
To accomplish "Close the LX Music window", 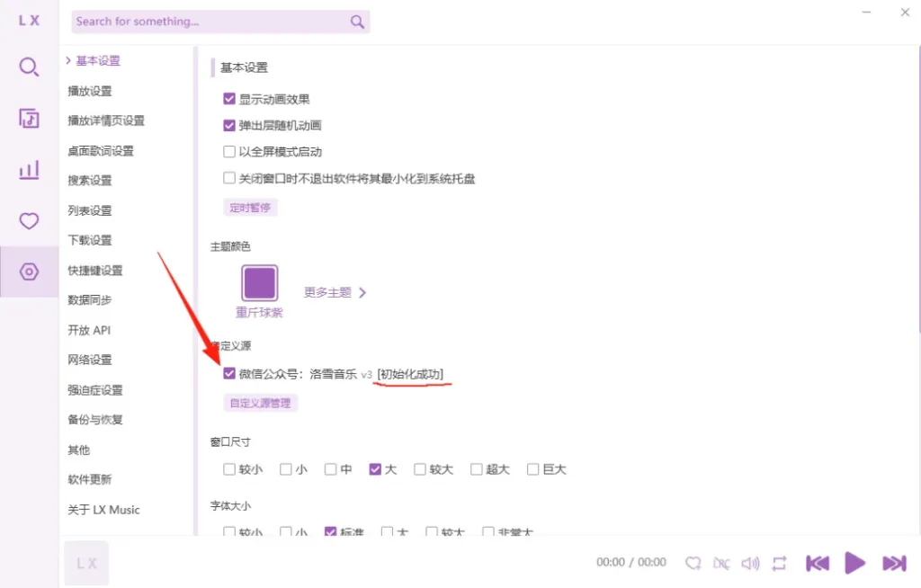I will (x=905, y=13).
